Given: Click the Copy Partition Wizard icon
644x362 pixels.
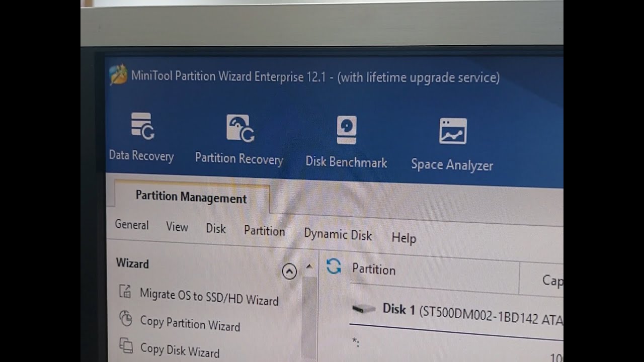Looking at the screenshot, I should [x=125, y=318].
